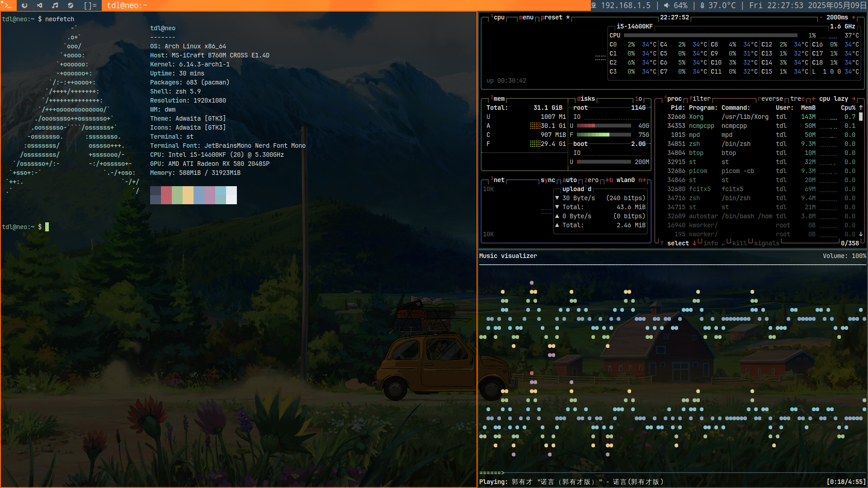Toggle reverse sorting in the proc panel
The width and height of the screenshot is (868, 488).
pyautogui.click(x=771, y=99)
